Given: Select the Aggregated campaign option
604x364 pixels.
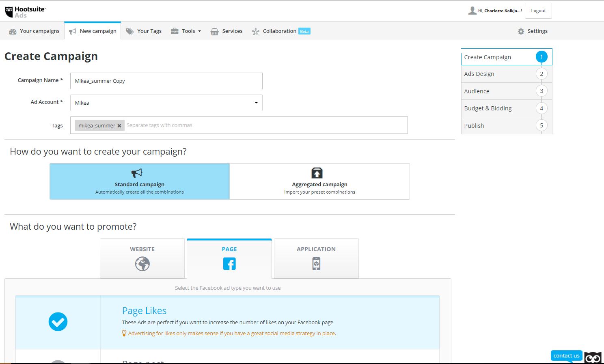Looking at the screenshot, I should tap(320, 181).
